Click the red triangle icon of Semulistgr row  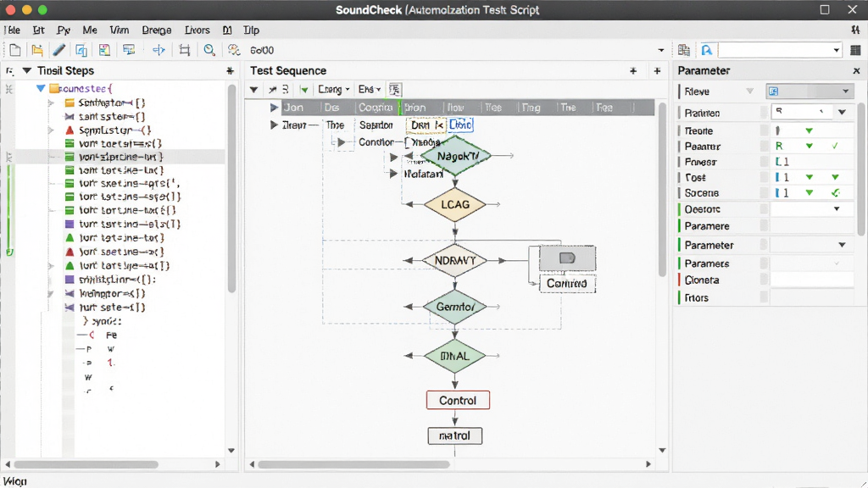point(70,130)
